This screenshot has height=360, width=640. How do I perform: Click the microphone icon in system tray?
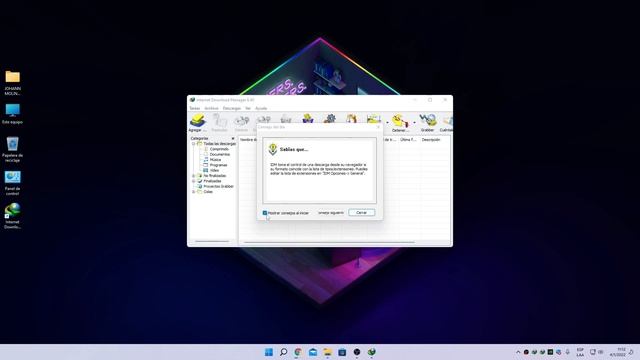pos(567,352)
